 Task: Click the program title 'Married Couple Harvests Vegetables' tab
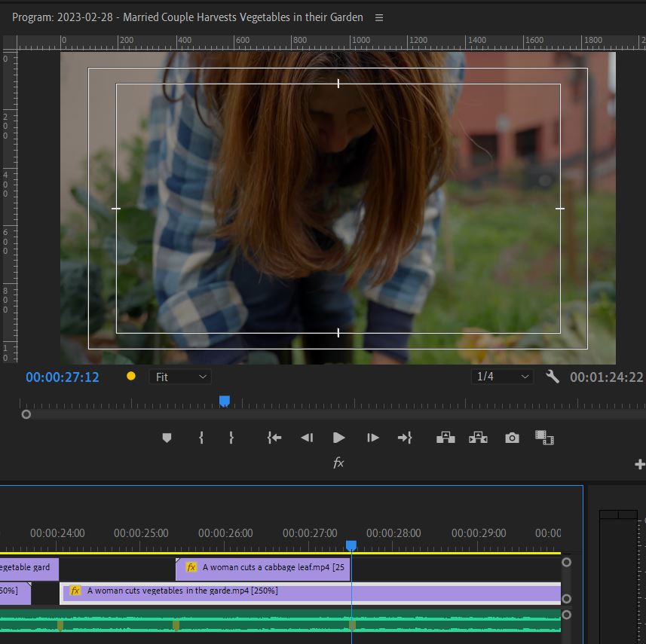tap(188, 17)
